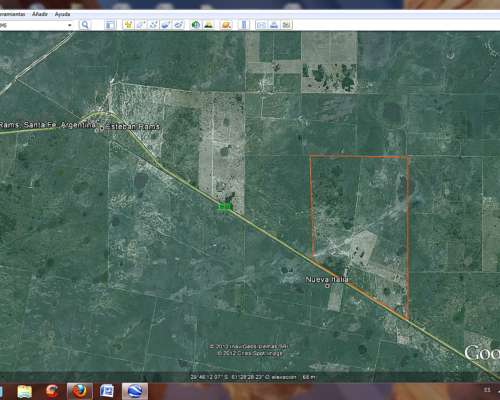Screen dimensions: 500x400
Task: Click the Nueva Italia placemark label
Action: (x=327, y=279)
